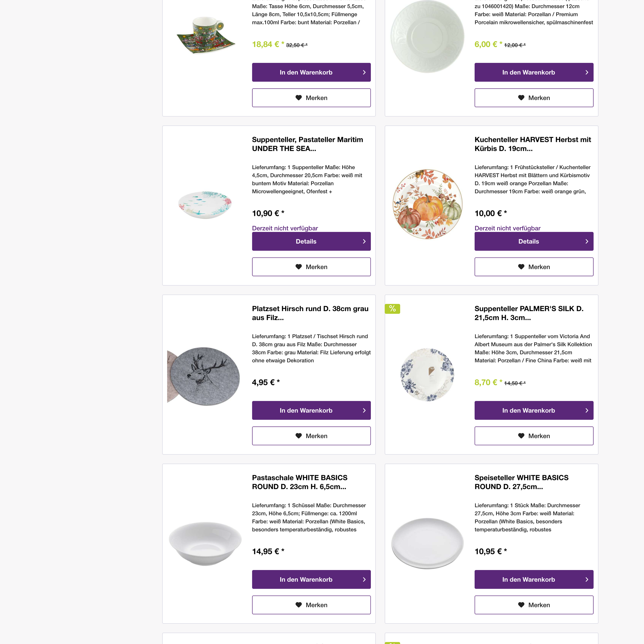This screenshot has height=644, width=644.
Task: Open the Pastaschale WHITE BASICS title link
Action: [300, 482]
